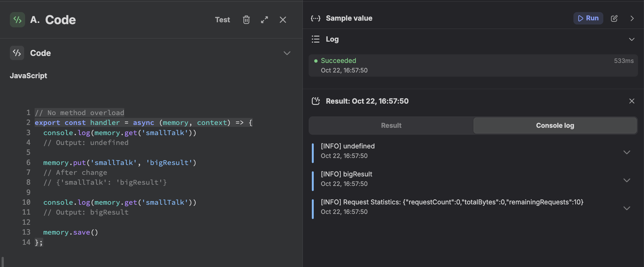Expand the '[INFO] undefined' log entry
The width and height of the screenshot is (644, 267).
pos(627,152)
